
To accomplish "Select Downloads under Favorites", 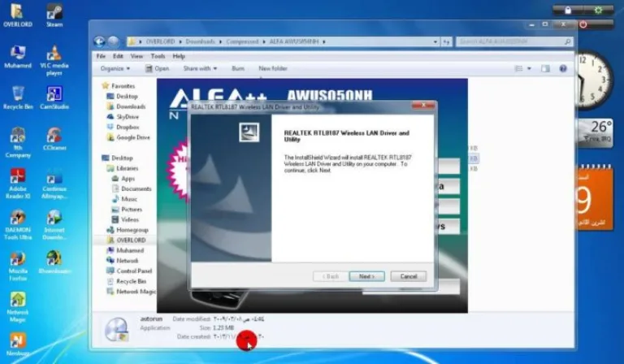I will click(x=126, y=106).
